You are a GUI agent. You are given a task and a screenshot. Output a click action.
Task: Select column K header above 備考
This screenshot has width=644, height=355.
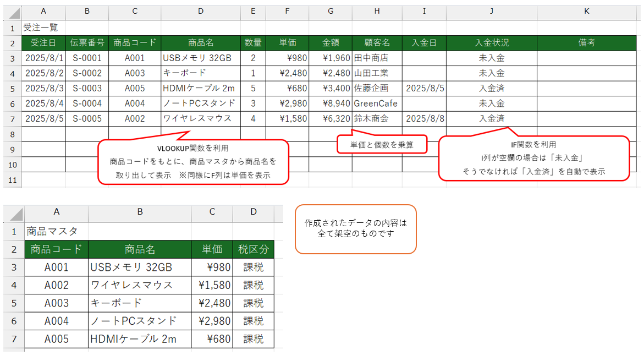pyautogui.click(x=587, y=12)
